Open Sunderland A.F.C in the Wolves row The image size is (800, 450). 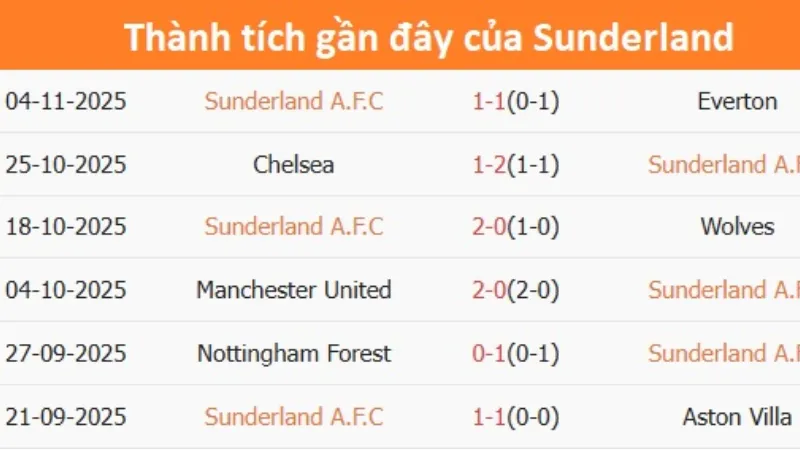(293, 226)
